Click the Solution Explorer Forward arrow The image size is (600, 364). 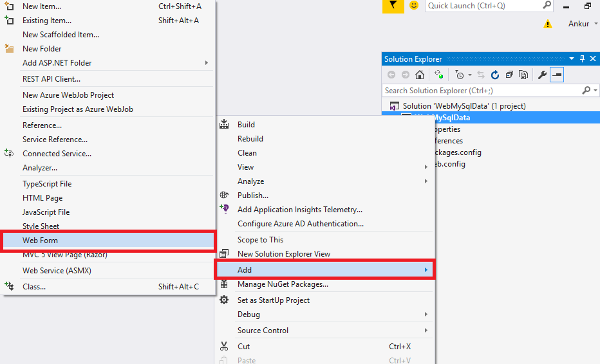(x=405, y=75)
